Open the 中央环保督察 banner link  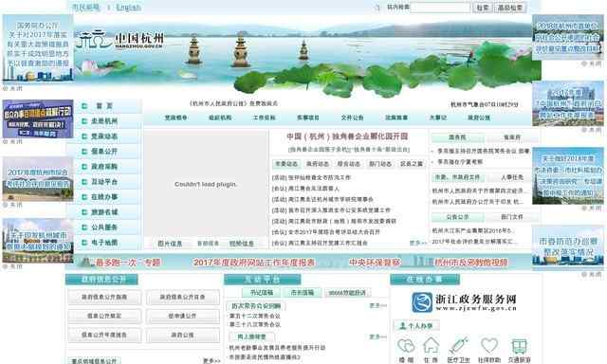(375, 263)
